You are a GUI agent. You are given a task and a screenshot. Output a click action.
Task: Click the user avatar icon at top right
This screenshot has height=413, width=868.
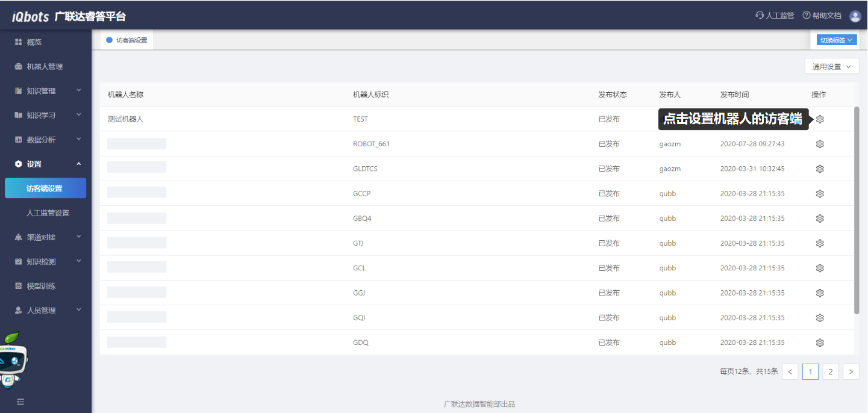(x=855, y=16)
